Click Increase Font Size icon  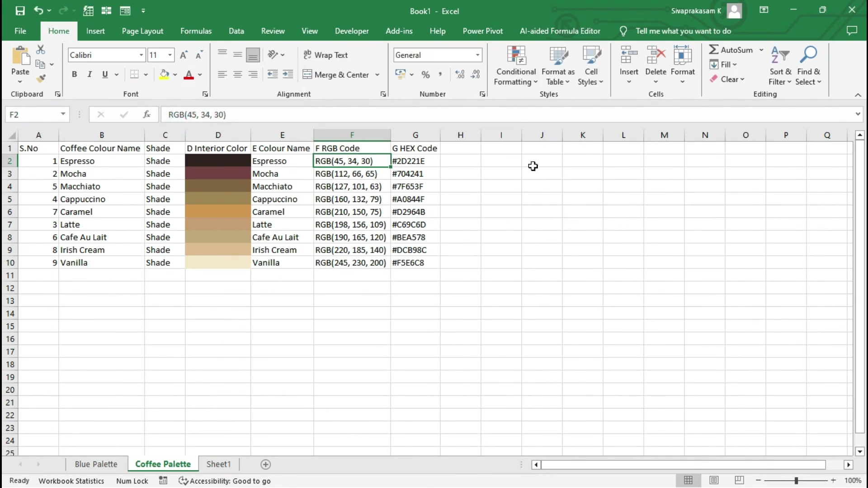tap(184, 55)
